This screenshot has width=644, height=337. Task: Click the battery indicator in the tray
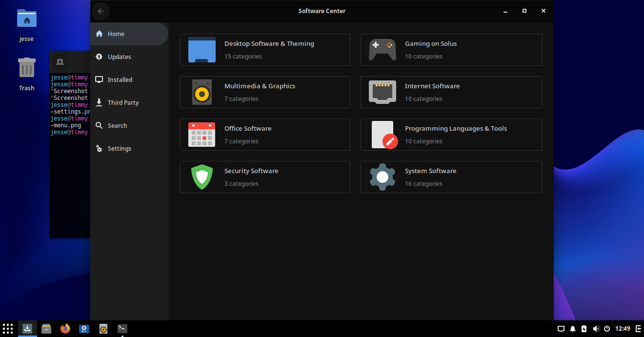point(584,329)
